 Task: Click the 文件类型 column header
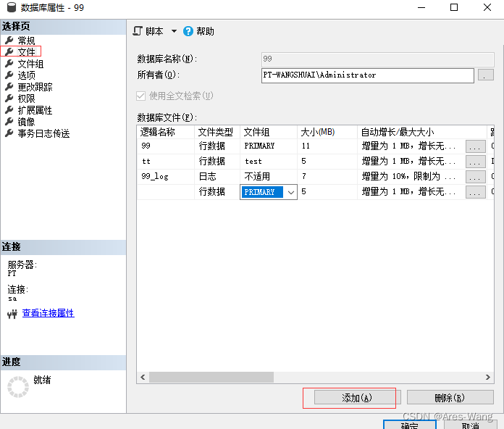tap(217, 132)
